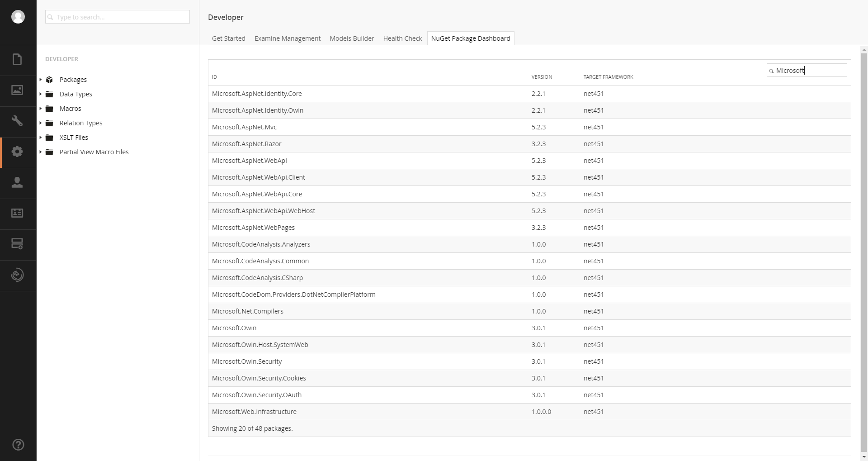Image resolution: width=868 pixels, height=461 pixels.
Task: Expand the Data Types tree arrow
Action: click(x=41, y=94)
